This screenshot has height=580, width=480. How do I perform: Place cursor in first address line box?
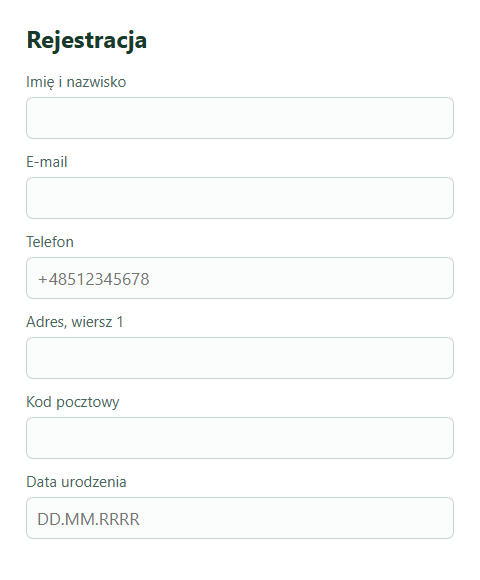[x=240, y=358]
